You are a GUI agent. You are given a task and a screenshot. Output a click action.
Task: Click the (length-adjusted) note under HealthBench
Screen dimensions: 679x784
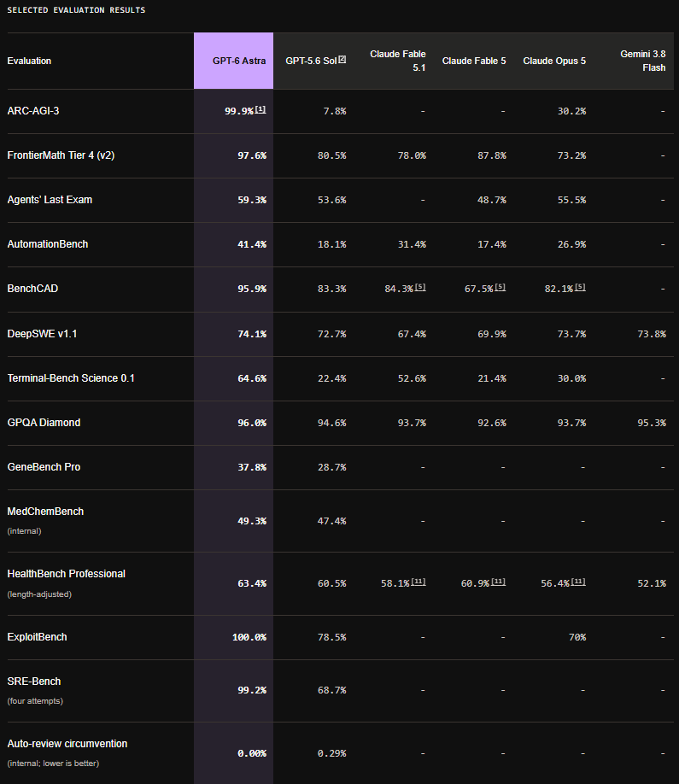(x=39, y=594)
